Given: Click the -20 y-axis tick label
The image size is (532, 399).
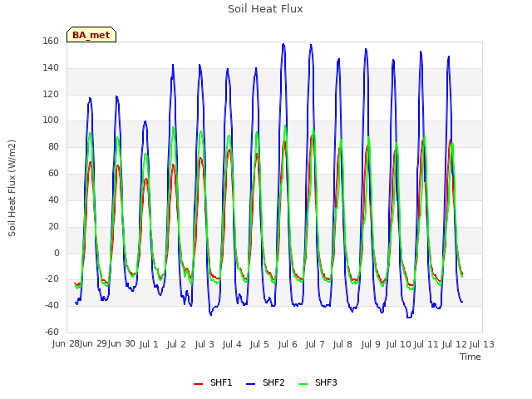Looking at the screenshot, I should pyautogui.click(x=52, y=279).
